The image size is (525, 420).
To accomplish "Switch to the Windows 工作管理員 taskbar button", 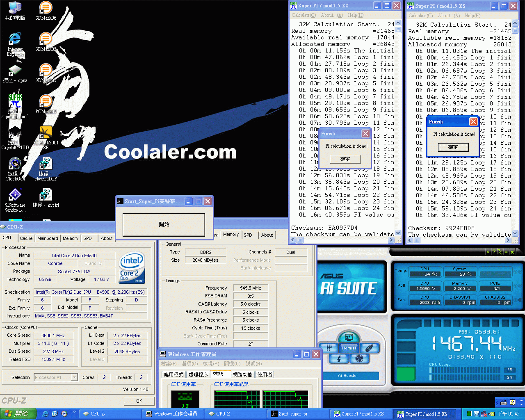I will pos(172,414).
